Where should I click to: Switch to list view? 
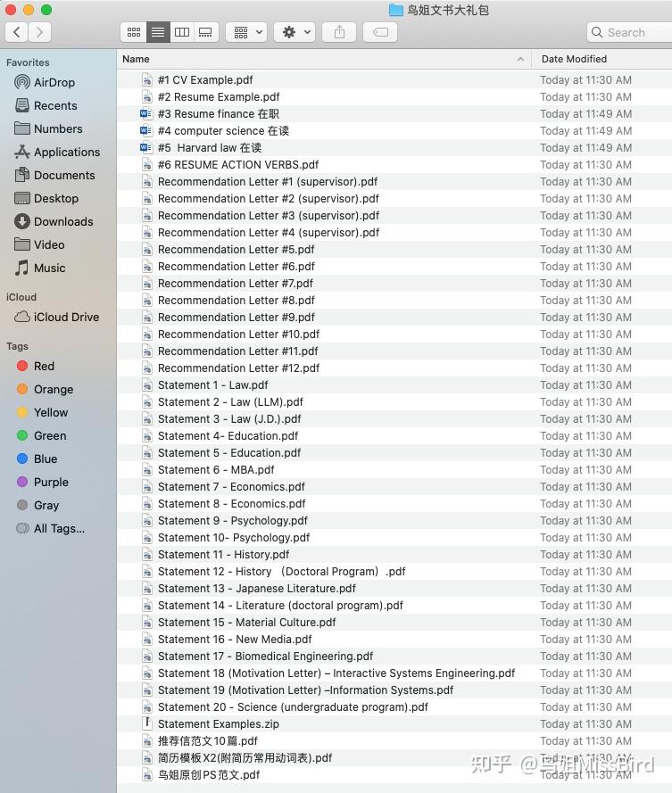[158, 32]
